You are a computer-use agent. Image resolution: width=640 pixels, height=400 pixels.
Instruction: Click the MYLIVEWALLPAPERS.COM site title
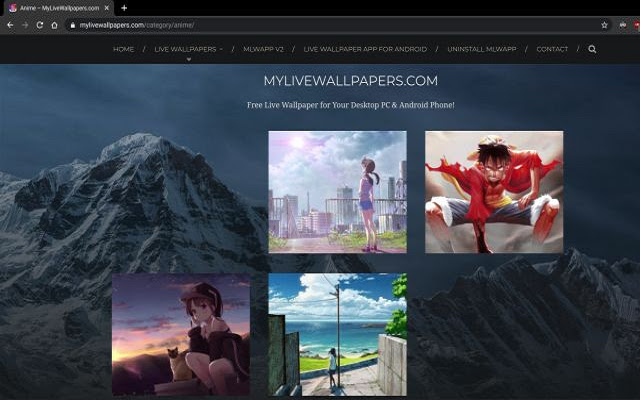[351, 80]
